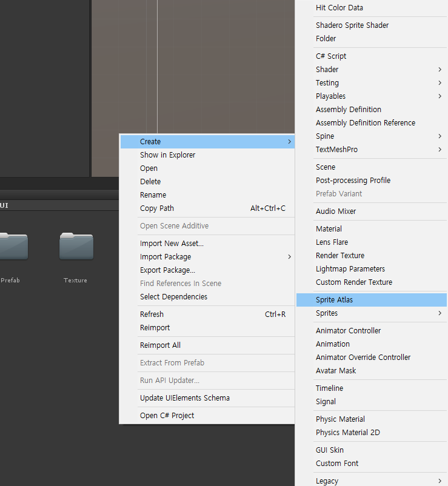Expand the Testing submenu chevron
This screenshot has width=448, height=486.
pyautogui.click(x=440, y=83)
